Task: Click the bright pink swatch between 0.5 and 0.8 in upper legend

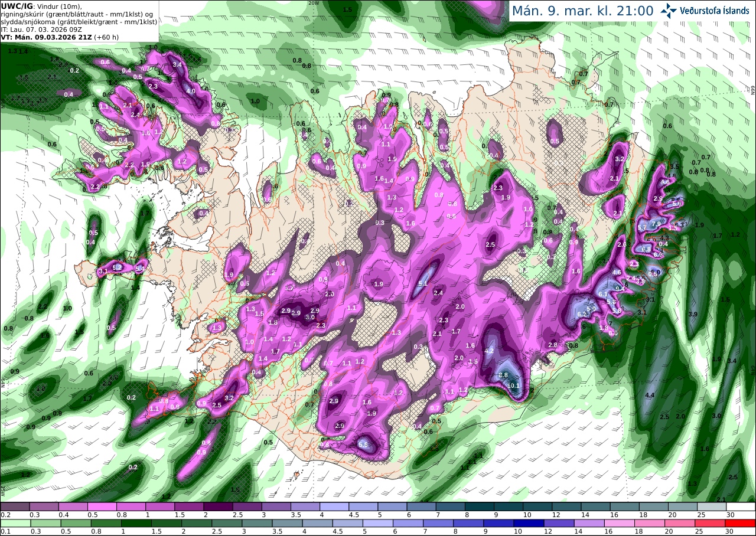Action: pos(102,506)
